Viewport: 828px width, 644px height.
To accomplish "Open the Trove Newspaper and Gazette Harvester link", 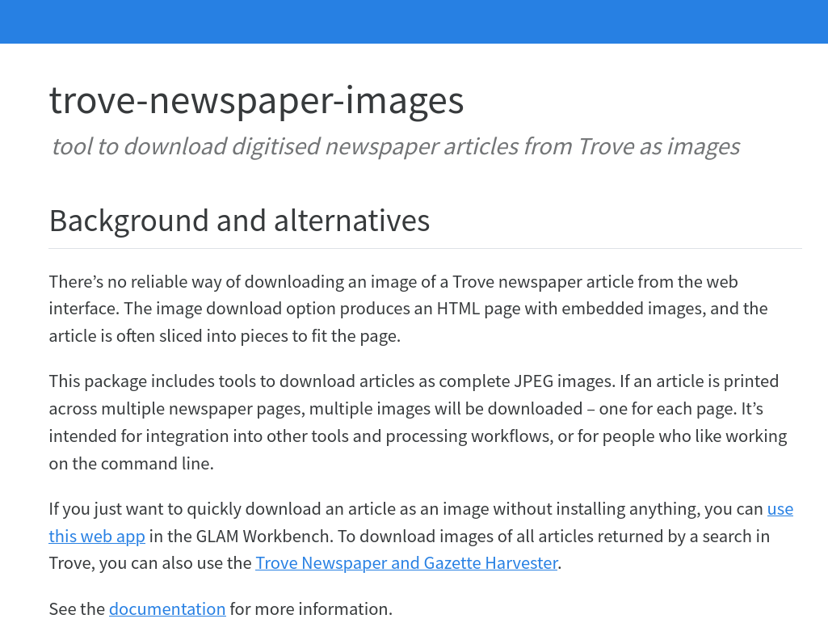I will [406, 563].
